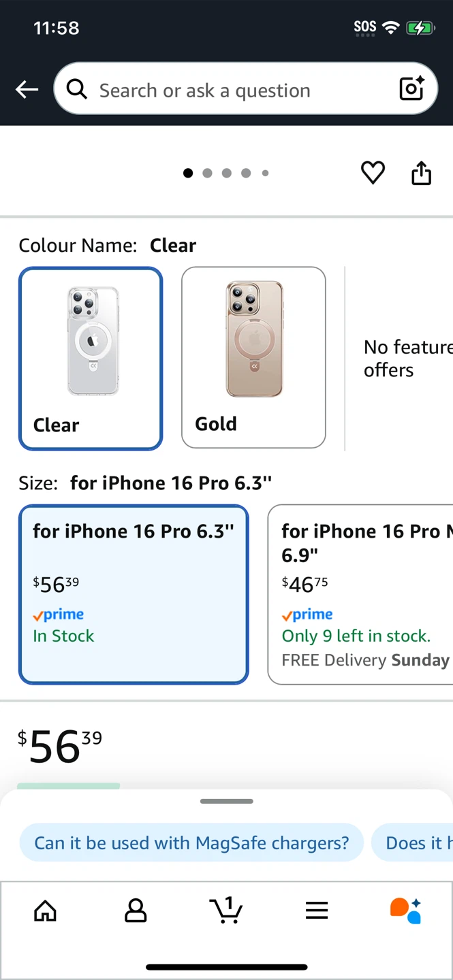Image resolution: width=453 pixels, height=980 pixels.
Task: Go to Home tab
Action: point(46,910)
